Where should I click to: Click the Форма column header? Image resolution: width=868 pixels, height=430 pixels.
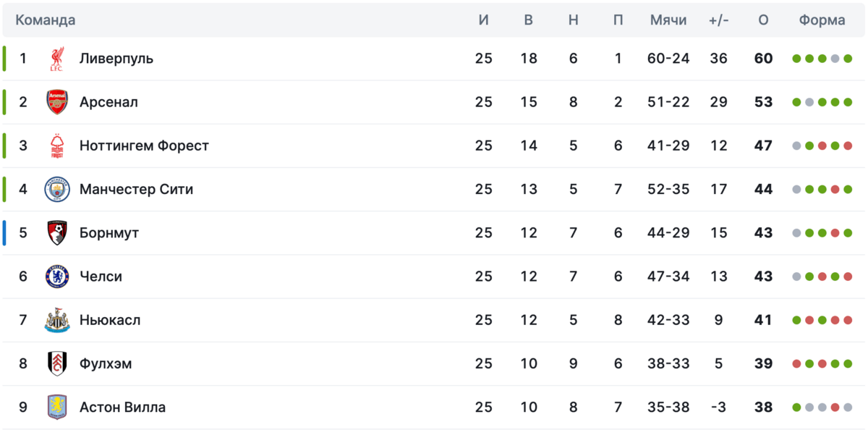tap(822, 20)
